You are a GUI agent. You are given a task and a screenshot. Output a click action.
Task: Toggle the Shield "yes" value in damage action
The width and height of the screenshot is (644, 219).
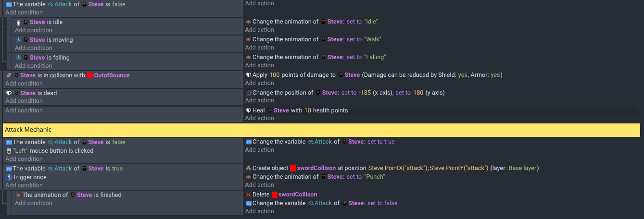(462, 75)
